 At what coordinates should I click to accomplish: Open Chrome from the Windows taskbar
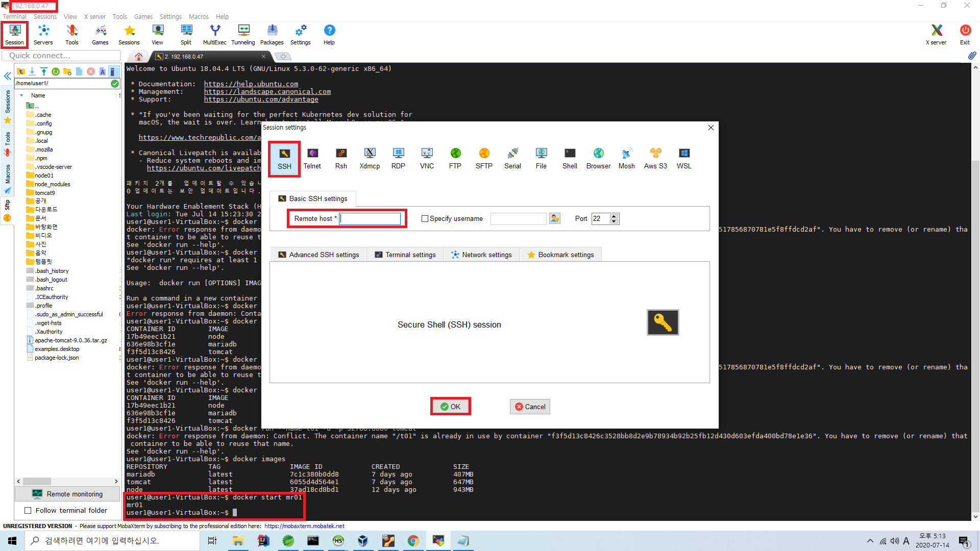click(x=413, y=541)
